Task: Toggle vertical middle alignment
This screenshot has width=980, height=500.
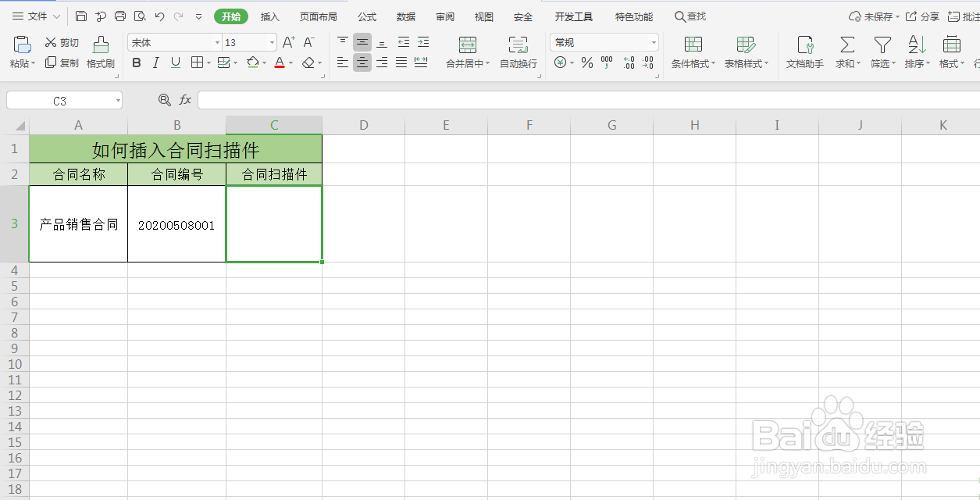Action: 362,42
